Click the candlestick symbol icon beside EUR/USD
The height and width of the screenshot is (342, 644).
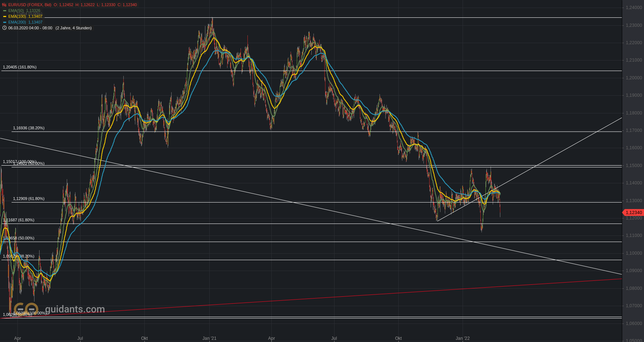click(4, 5)
